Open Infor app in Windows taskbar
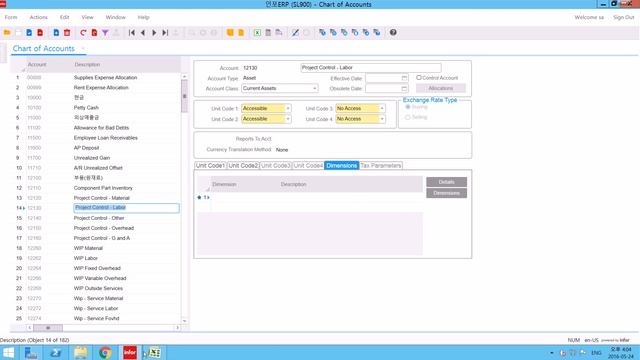The image size is (640, 360). click(130, 352)
